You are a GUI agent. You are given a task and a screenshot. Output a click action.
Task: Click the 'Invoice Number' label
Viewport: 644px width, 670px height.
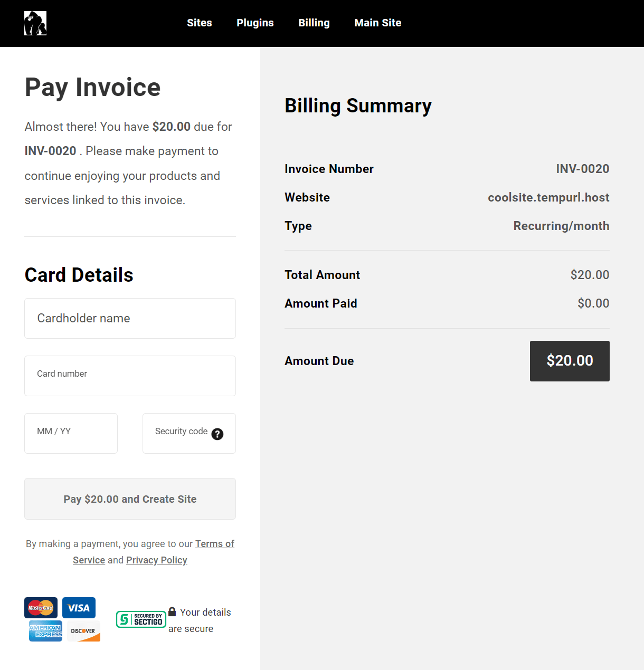point(329,169)
